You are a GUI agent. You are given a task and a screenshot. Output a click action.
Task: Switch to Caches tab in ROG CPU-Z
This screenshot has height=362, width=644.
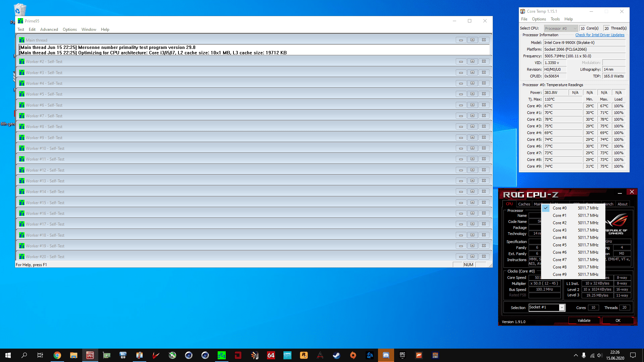pyautogui.click(x=524, y=204)
